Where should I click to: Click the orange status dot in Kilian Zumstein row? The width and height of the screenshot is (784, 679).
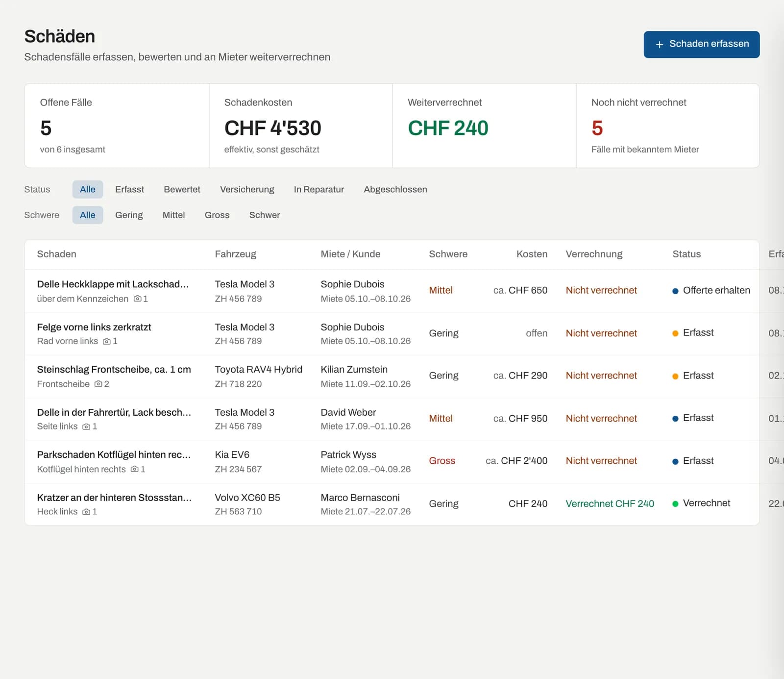pos(675,376)
